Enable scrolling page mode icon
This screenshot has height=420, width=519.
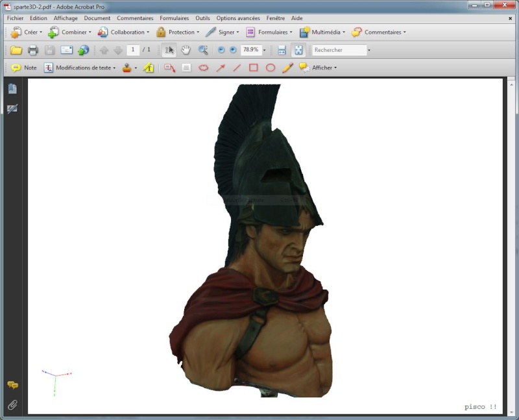(282, 50)
